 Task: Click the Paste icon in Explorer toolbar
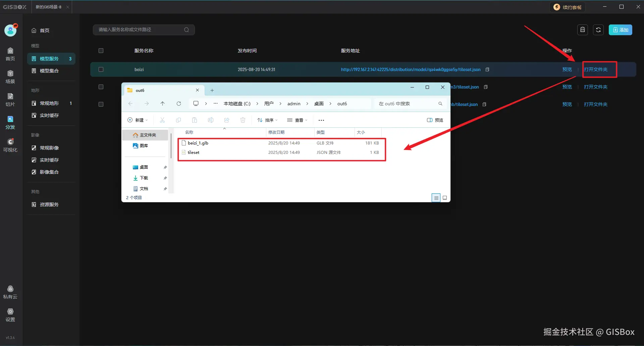pyautogui.click(x=195, y=120)
